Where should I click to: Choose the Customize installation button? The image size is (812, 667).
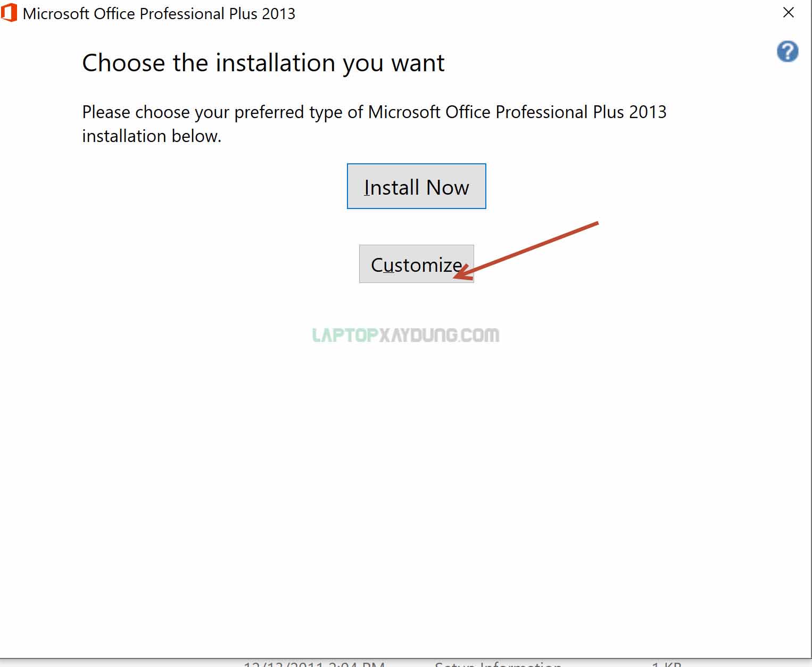tap(416, 264)
